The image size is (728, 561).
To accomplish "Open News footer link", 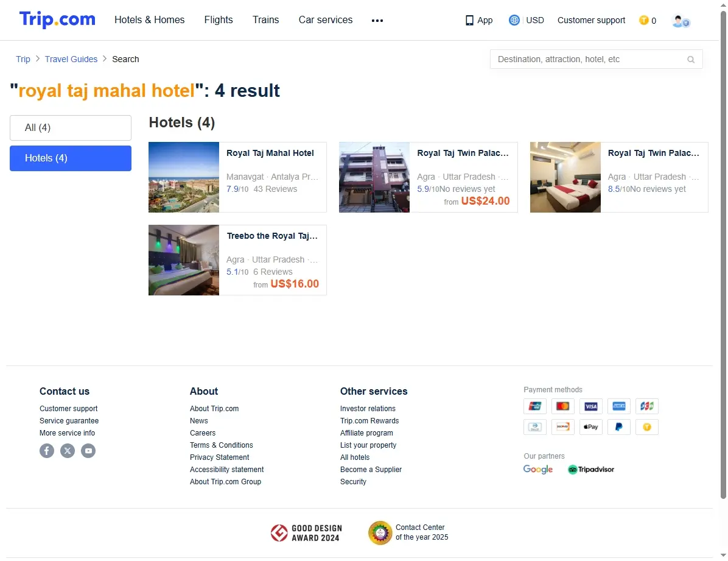I will tap(198, 421).
